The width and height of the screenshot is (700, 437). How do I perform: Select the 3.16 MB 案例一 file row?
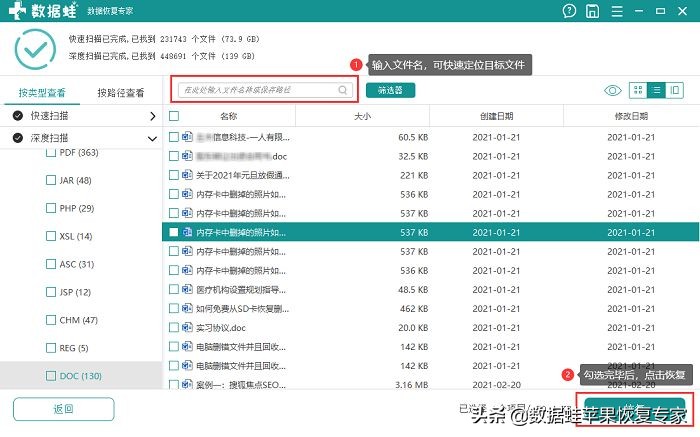coord(430,384)
